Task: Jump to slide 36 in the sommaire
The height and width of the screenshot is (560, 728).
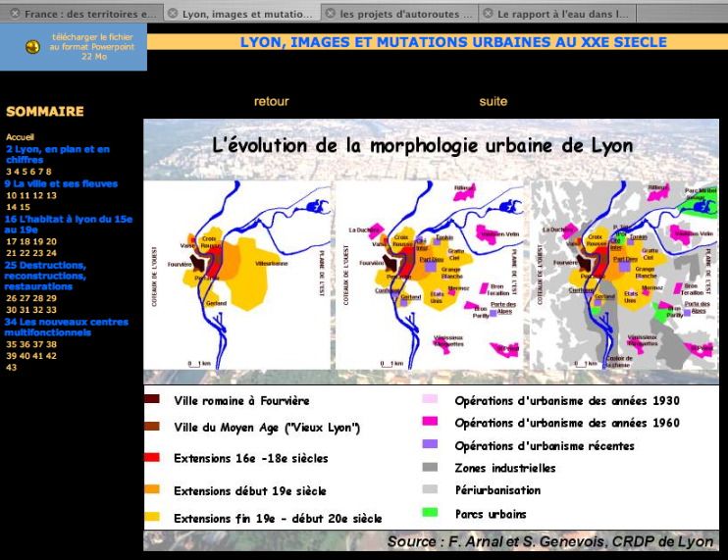Action: 25,344
